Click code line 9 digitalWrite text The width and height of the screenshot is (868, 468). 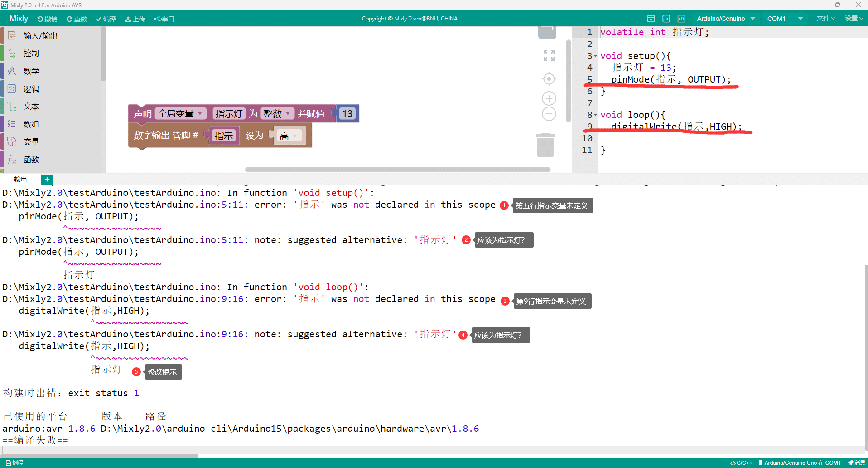click(x=676, y=127)
